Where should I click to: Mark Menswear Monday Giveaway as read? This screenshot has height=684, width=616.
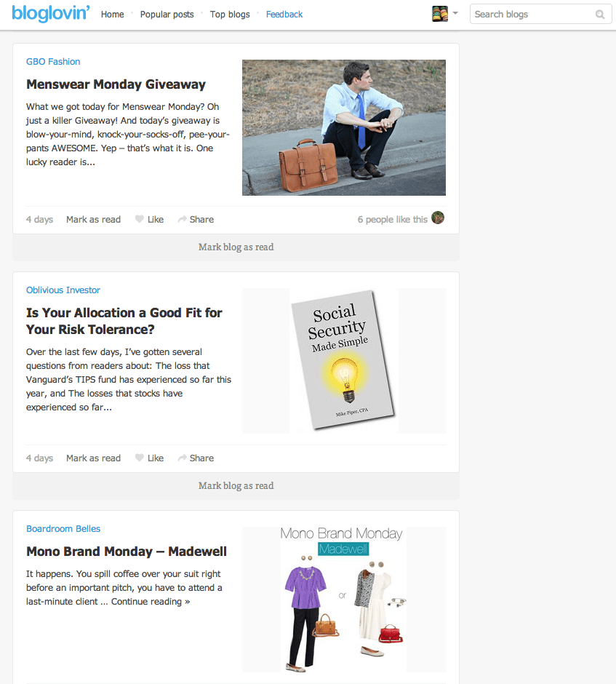pos(93,220)
